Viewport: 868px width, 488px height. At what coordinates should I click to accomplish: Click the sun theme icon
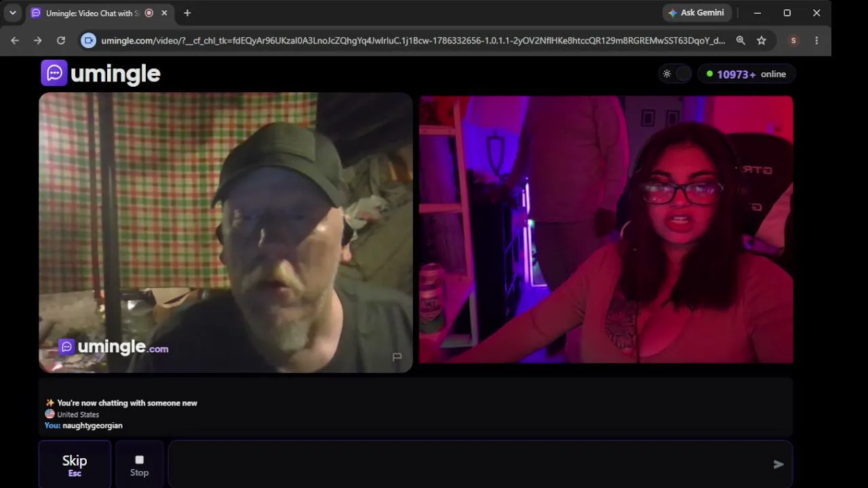667,74
